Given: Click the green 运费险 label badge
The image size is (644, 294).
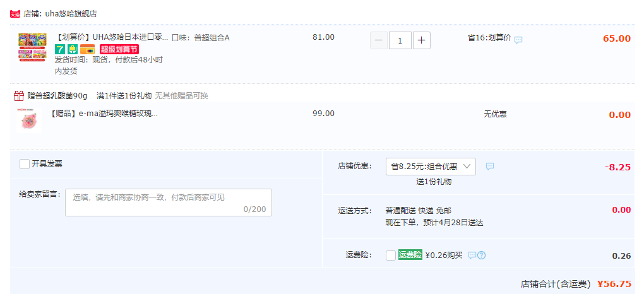Looking at the screenshot, I should (410, 255).
